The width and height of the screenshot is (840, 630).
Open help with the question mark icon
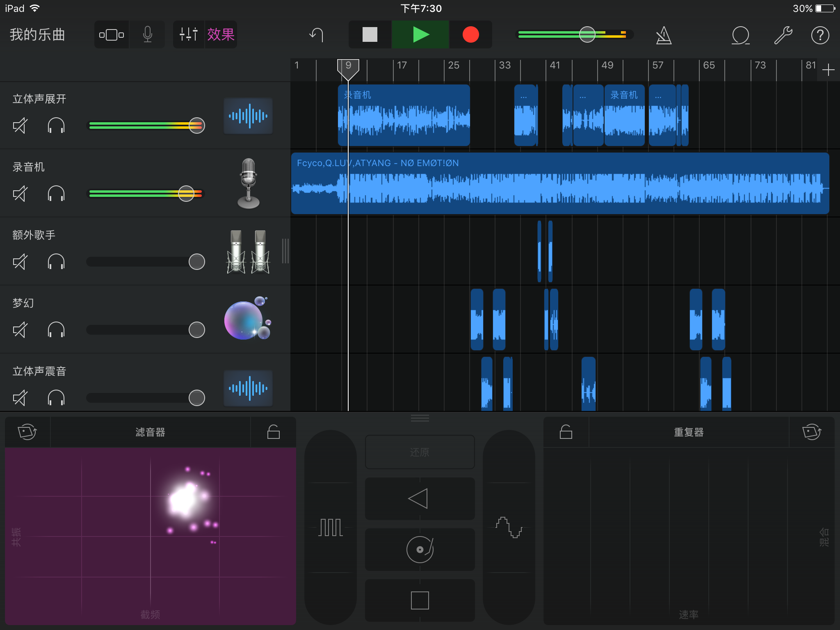(x=820, y=35)
